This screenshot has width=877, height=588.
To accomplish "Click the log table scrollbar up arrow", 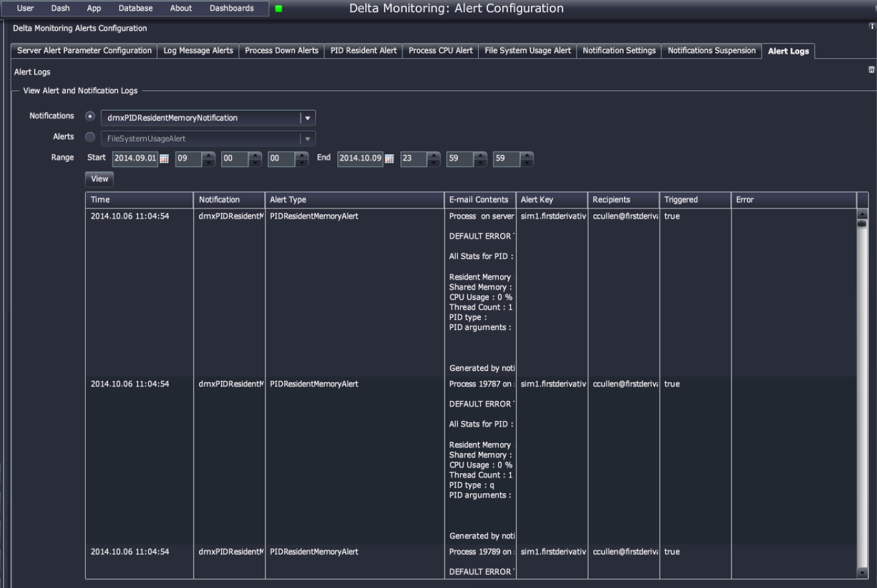I will [x=862, y=215].
